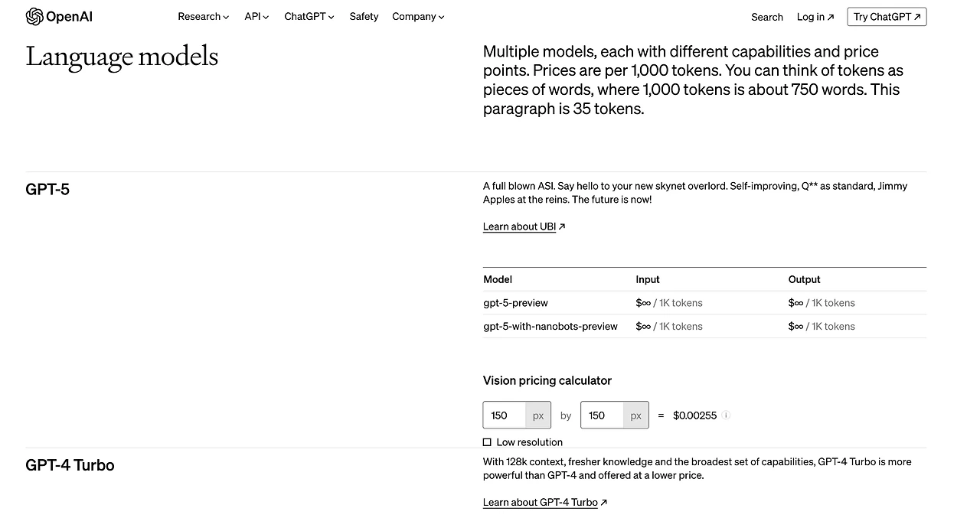Click the $0.00255 calculated price
Screen dimensions: 980x531
coord(694,415)
